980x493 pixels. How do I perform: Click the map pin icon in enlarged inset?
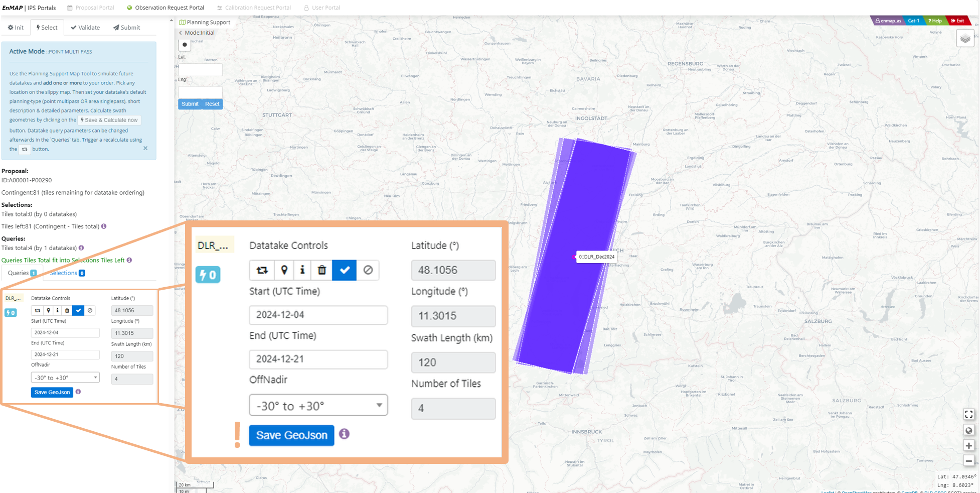[x=284, y=270]
